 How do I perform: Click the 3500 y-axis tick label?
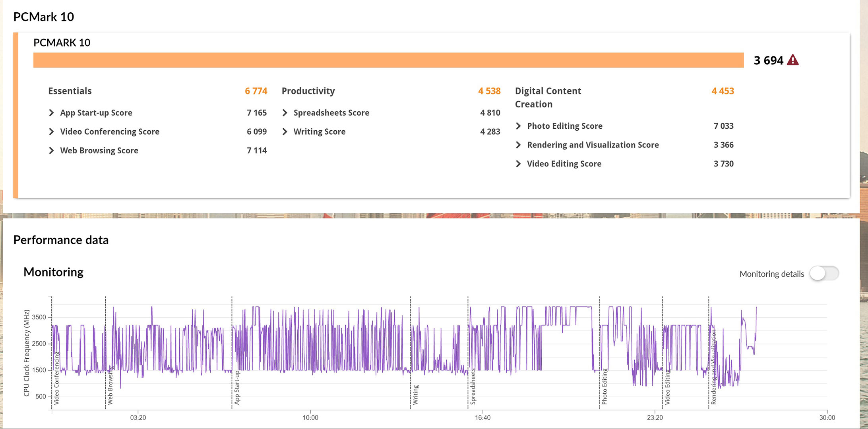coord(39,317)
